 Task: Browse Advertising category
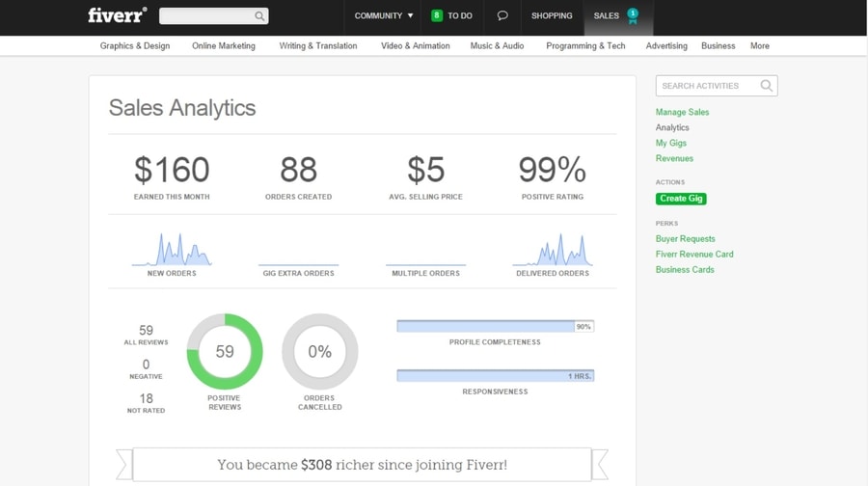pos(666,46)
